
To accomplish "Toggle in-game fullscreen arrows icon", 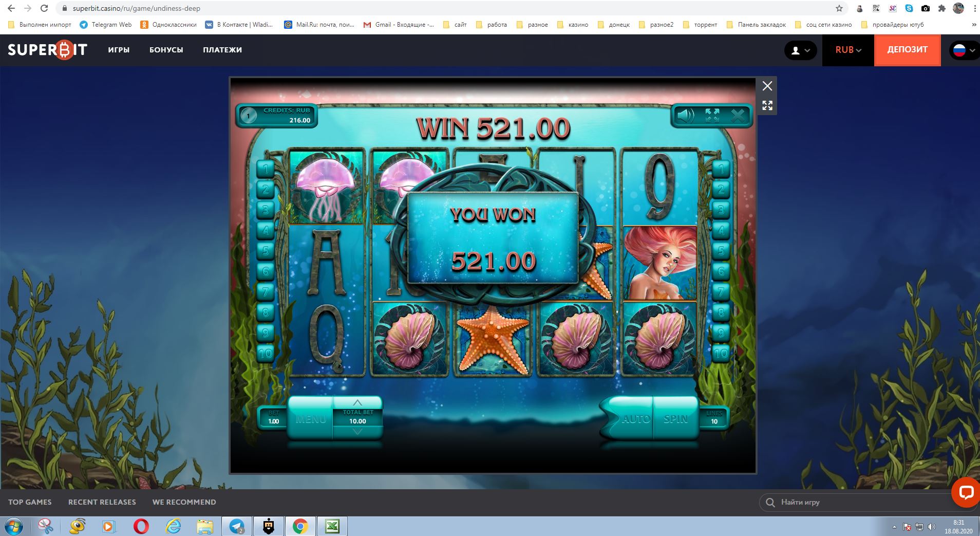I will point(712,115).
